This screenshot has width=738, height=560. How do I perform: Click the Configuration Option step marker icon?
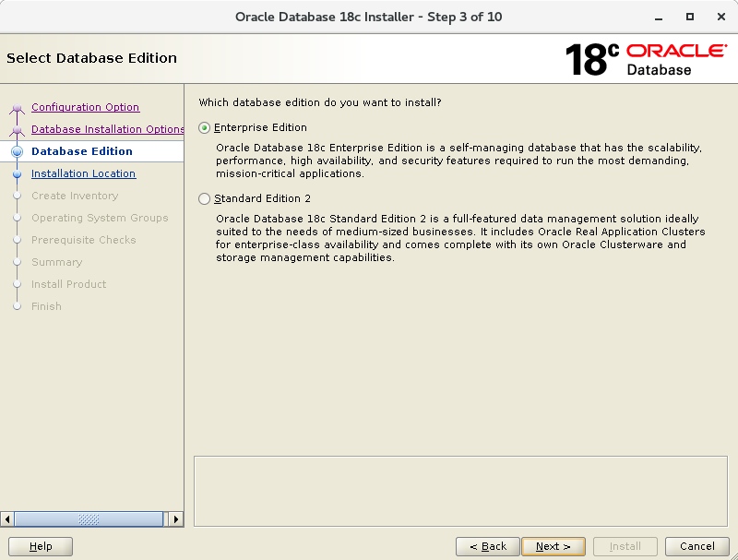(17, 108)
